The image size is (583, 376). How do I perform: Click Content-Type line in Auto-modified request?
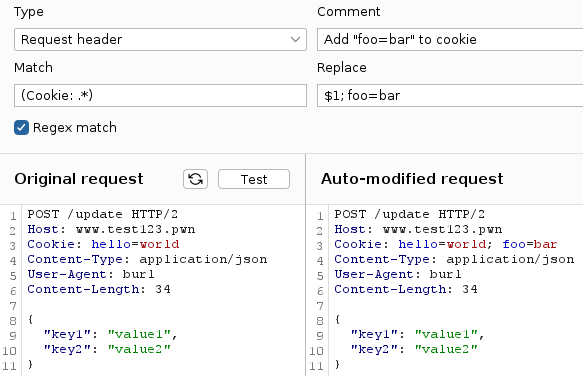coord(454,259)
